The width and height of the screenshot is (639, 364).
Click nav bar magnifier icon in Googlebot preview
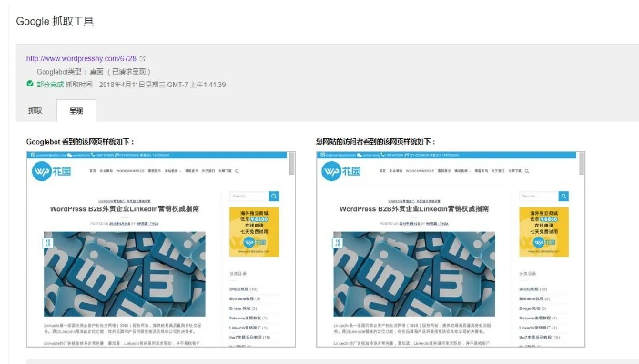[237, 171]
